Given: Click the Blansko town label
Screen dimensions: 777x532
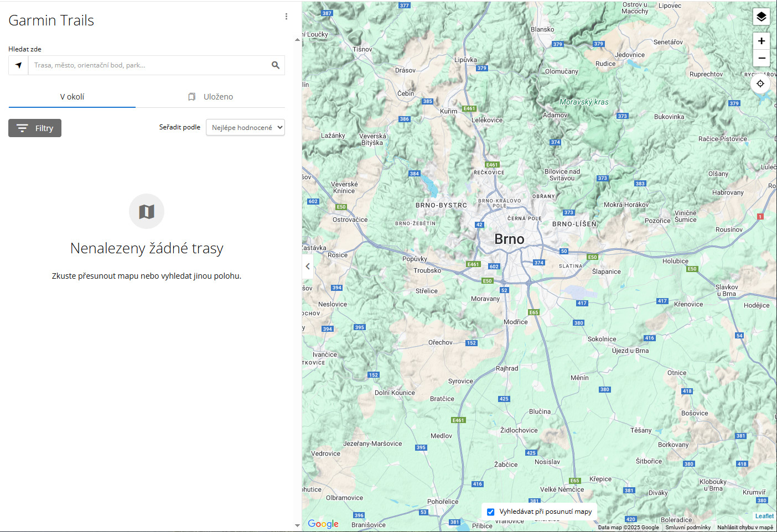Looking at the screenshot, I should click(542, 29).
